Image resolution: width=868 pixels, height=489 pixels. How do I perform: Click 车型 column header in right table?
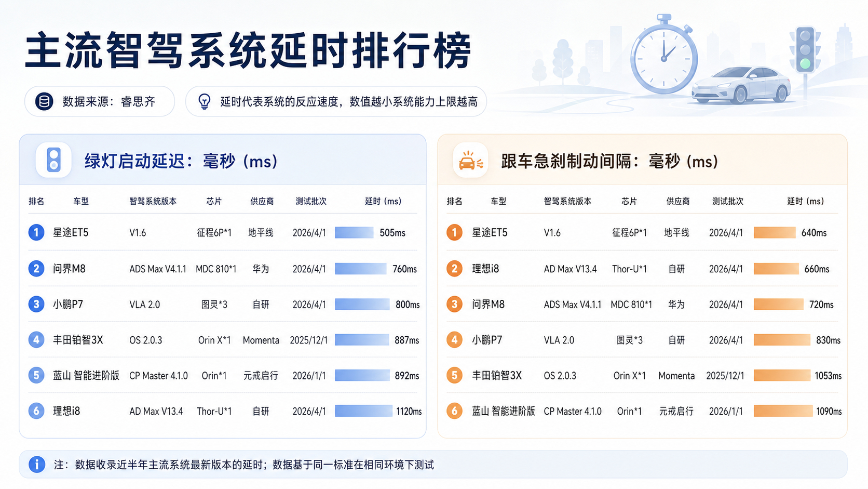click(x=498, y=201)
